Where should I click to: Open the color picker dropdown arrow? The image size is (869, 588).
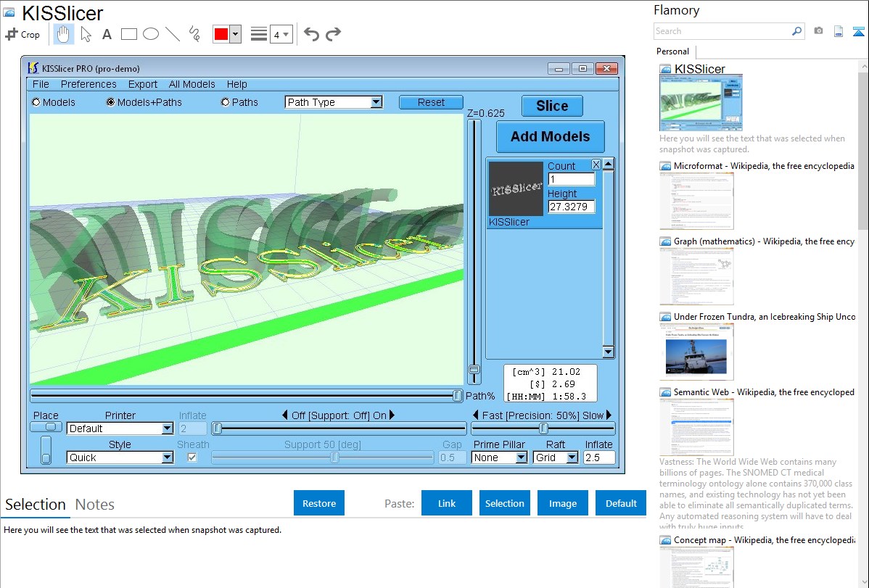(235, 34)
